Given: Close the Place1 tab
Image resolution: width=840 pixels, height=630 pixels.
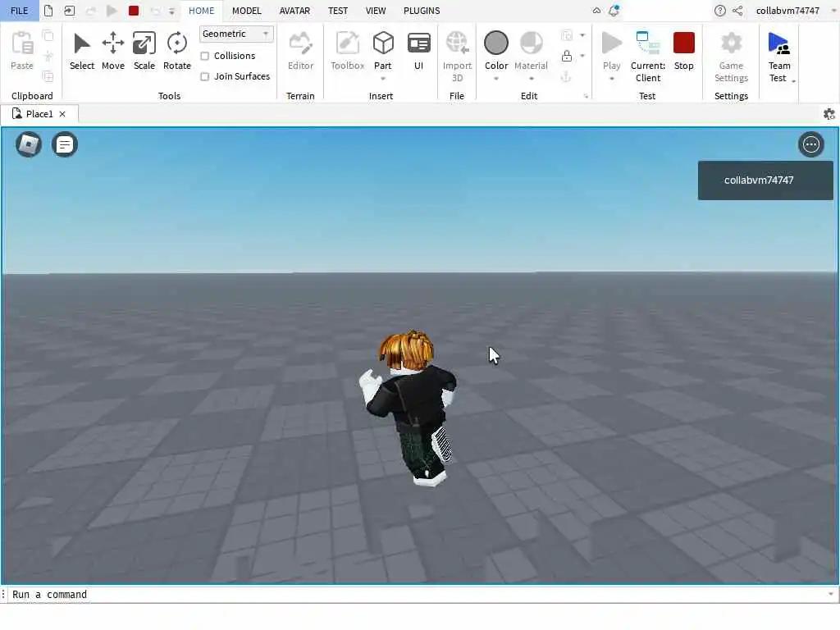Looking at the screenshot, I should (62, 114).
